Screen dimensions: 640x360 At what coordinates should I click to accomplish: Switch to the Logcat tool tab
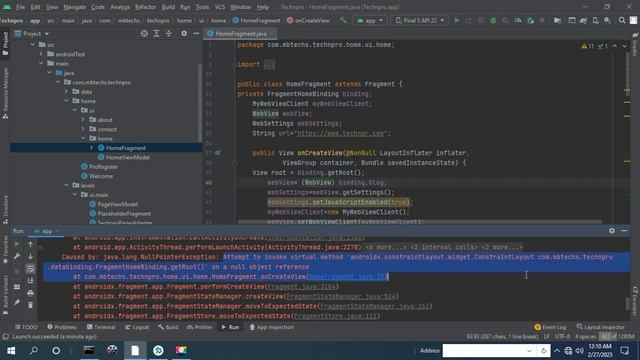(137, 327)
